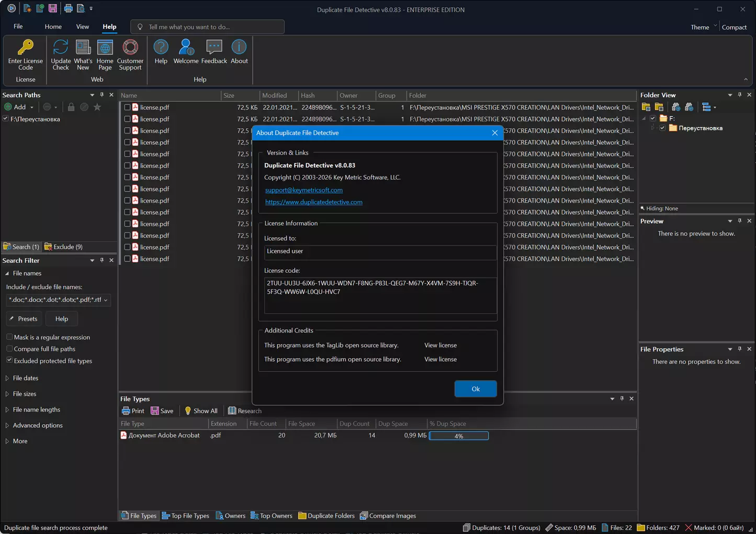The height and width of the screenshot is (534, 756).
Task: Click the crossed-circle icon in Search Paths toolbar
Action: pos(84,107)
